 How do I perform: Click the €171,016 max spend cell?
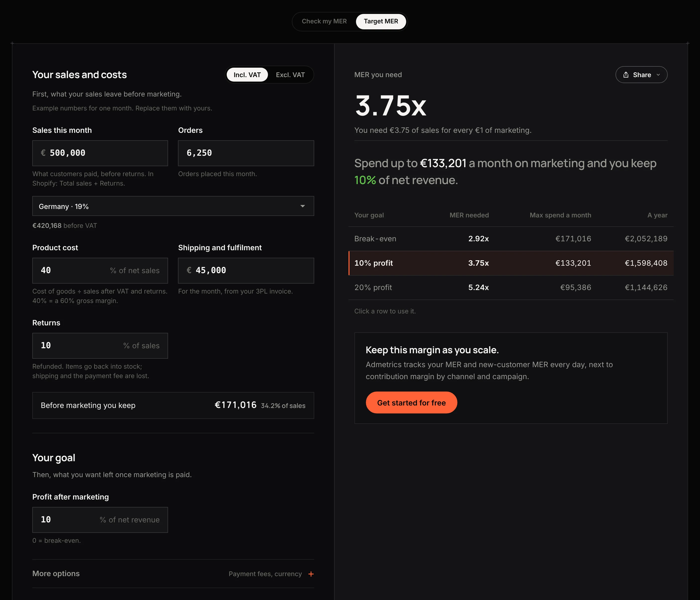click(x=573, y=239)
